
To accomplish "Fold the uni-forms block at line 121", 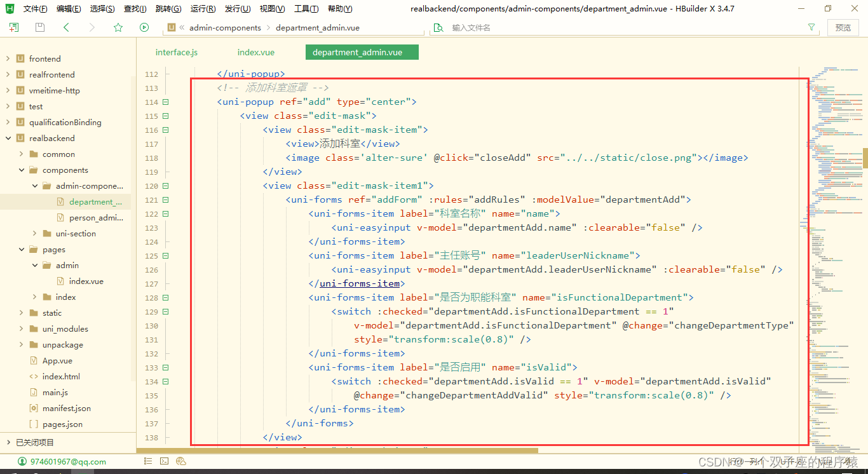I will click(x=166, y=200).
